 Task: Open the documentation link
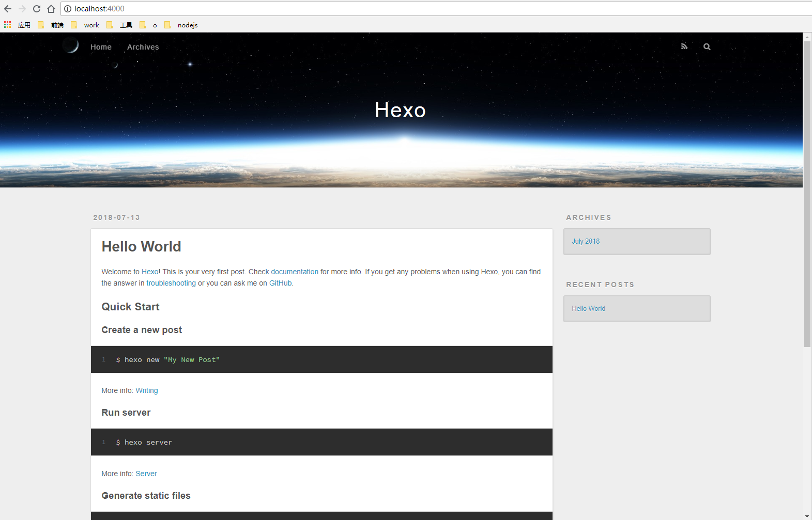pyautogui.click(x=295, y=272)
